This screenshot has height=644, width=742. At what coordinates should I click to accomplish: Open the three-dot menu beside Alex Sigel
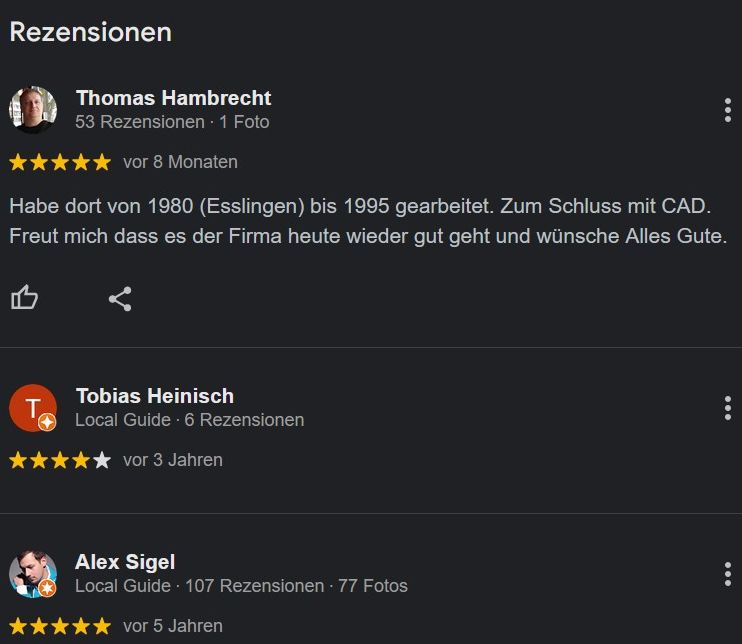coord(728,574)
